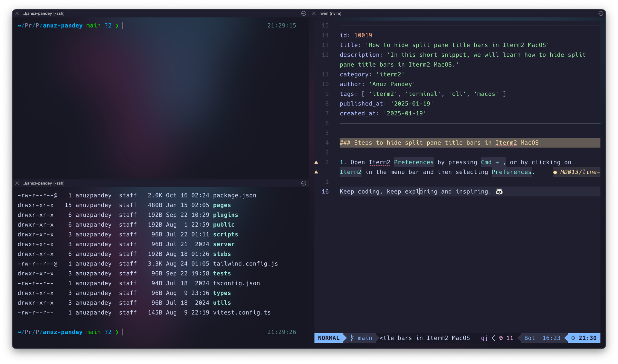This screenshot has height=364, width=618.
Task: Click the clock icon beside 21:30
Action: (573, 338)
